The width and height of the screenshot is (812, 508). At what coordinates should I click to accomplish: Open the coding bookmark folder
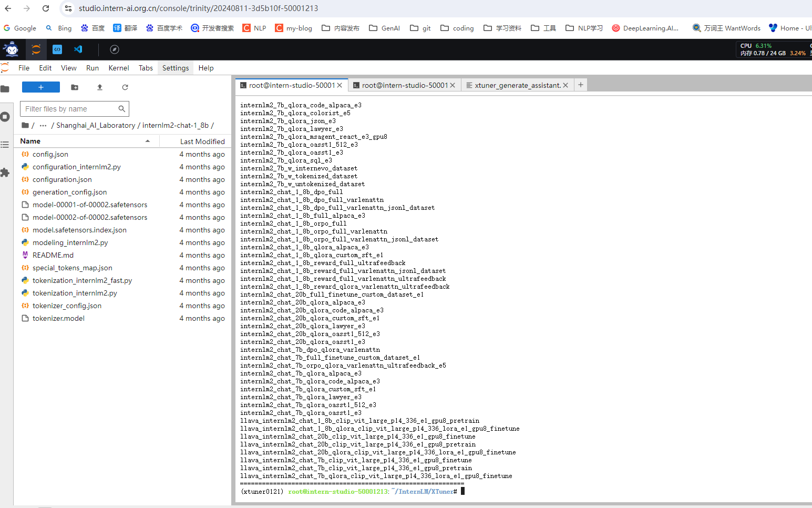coord(457,28)
